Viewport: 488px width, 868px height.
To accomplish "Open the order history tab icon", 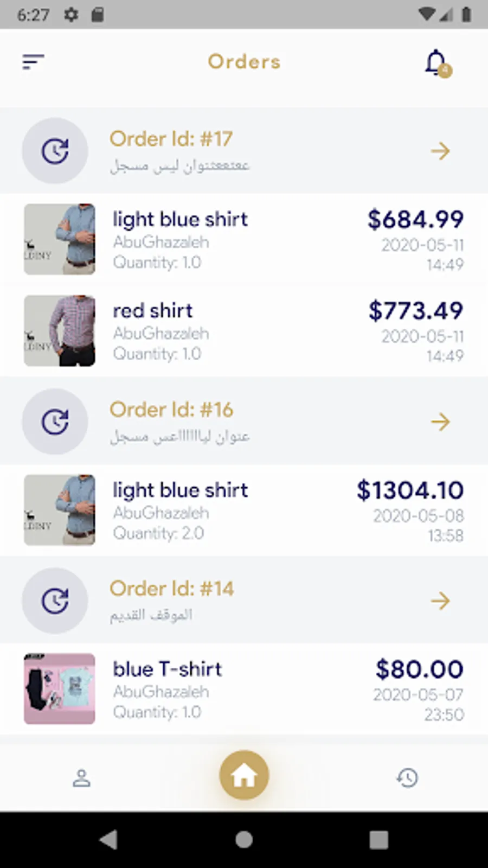I will click(x=407, y=778).
